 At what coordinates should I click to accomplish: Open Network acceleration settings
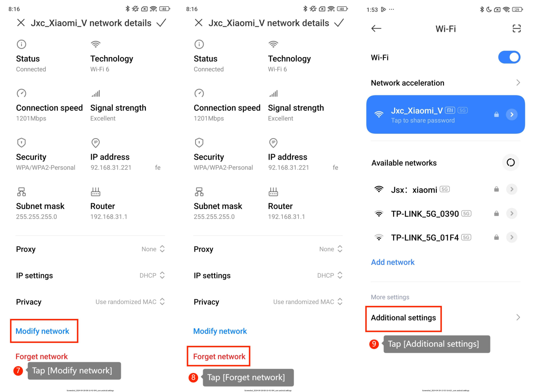(x=445, y=83)
